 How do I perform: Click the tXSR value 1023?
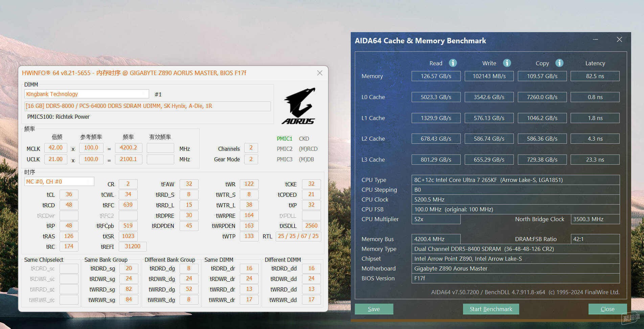(128, 236)
